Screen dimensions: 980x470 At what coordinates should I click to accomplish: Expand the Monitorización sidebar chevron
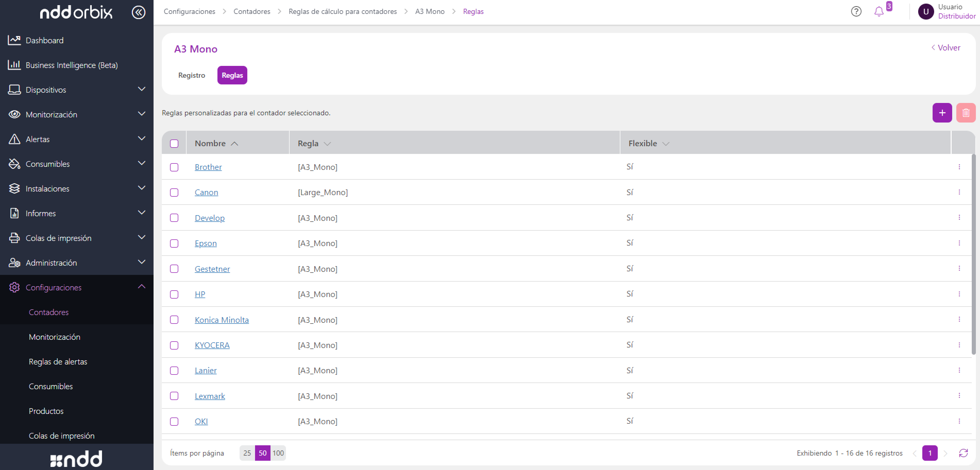[141, 114]
